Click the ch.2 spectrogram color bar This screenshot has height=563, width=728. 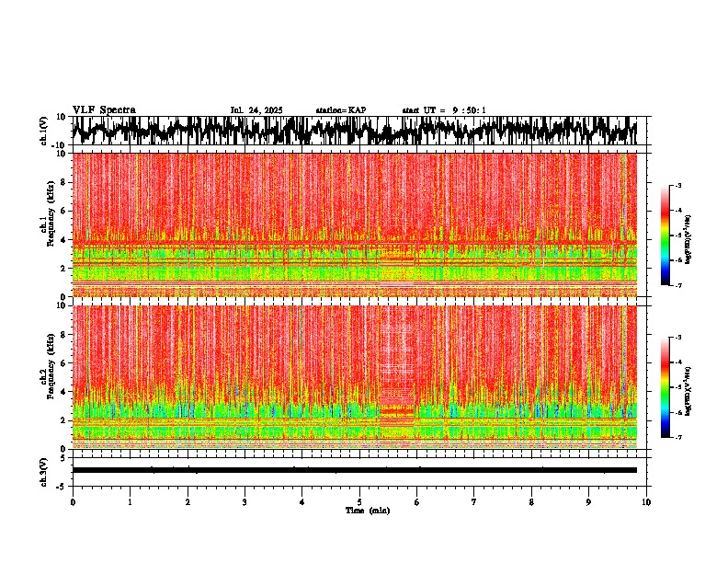click(x=665, y=387)
